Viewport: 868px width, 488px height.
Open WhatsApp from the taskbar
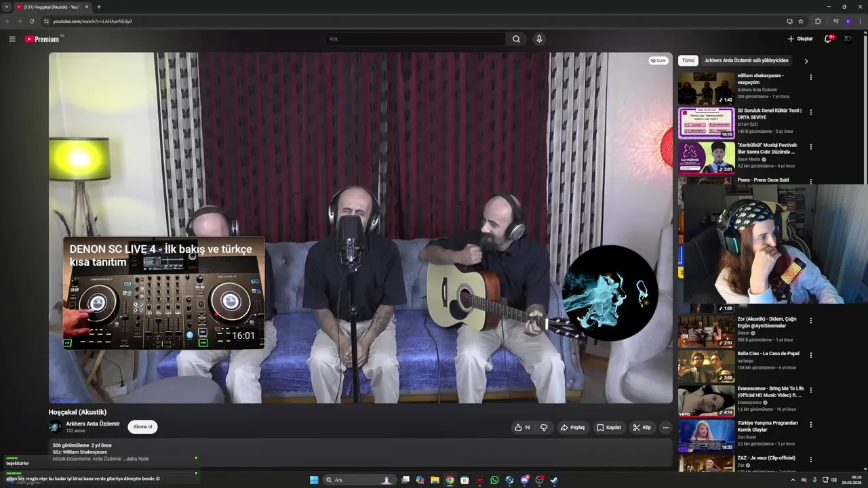click(x=494, y=480)
